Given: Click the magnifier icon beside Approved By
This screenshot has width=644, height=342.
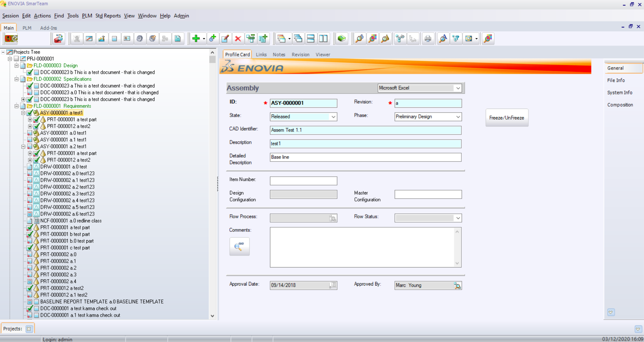Looking at the screenshot, I should pyautogui.click(x=457, y=286).
